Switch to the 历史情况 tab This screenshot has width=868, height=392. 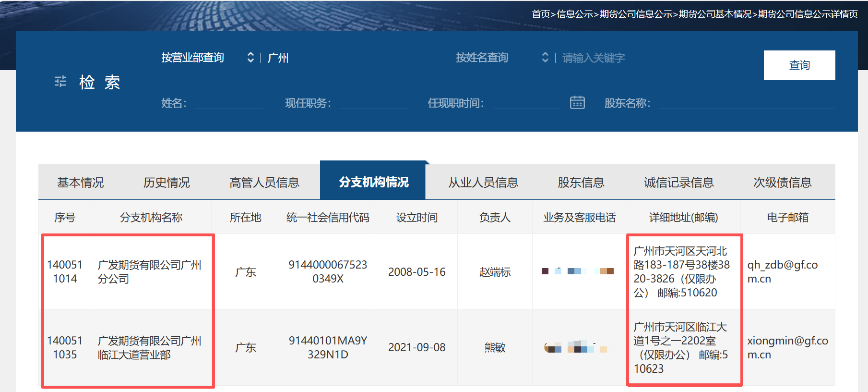(166, 183)
